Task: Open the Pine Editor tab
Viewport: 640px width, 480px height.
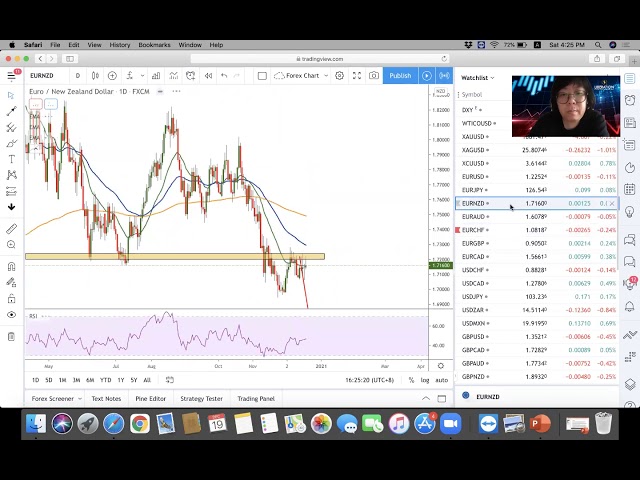Action: pyautogui.click(x=150, y=398)
